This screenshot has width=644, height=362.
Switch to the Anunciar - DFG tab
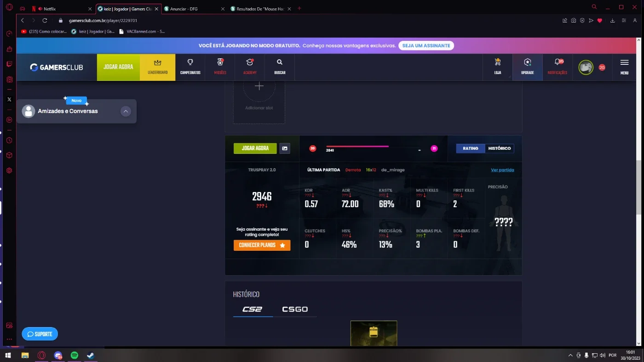tap(194, 9)
